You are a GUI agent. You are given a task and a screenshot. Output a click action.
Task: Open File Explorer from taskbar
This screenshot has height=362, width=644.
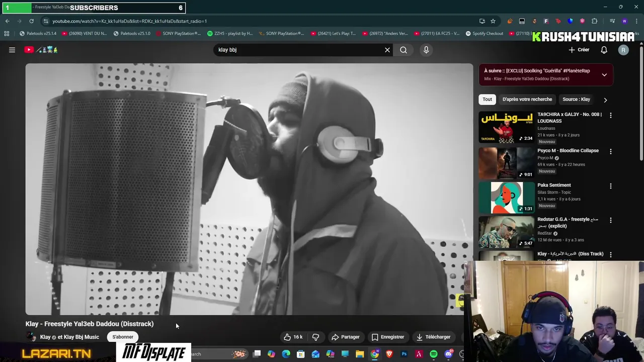click(360, 354)
